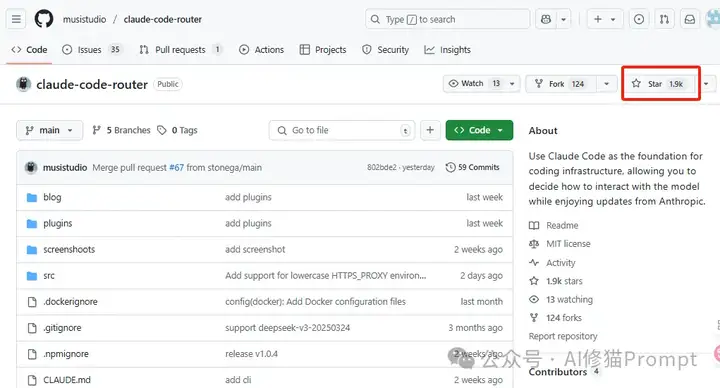720x388 pixels.
Task: Switch to the Pull requests tab
Action: point(180,50)
